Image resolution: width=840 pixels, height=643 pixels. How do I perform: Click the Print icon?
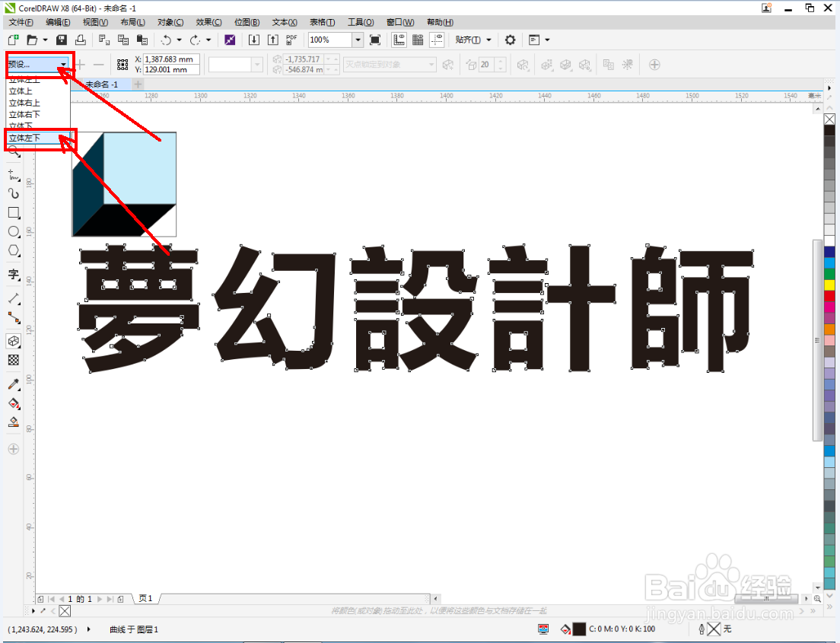pos(81,40)
